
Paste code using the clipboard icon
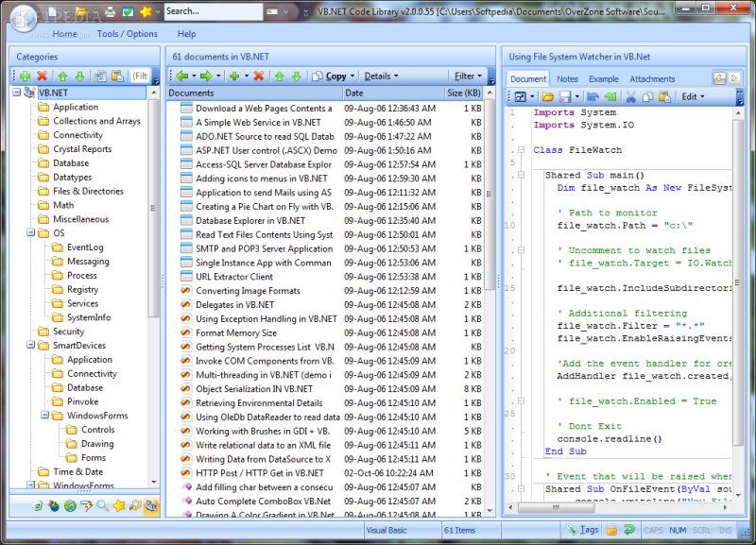coord(664,95)
